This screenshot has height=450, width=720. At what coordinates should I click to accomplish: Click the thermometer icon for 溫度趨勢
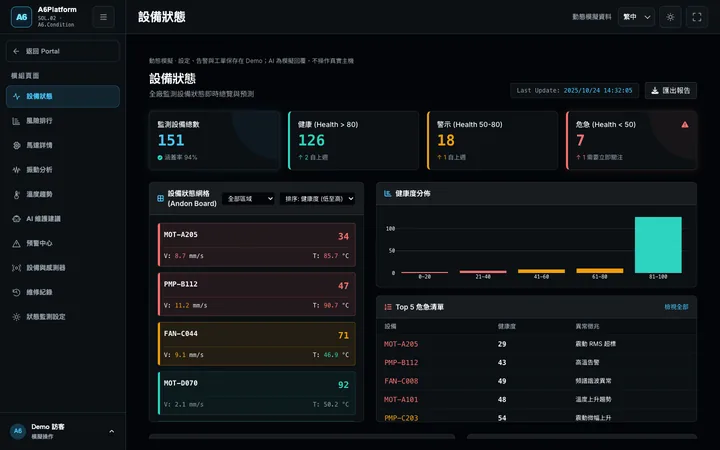point(17,194)
